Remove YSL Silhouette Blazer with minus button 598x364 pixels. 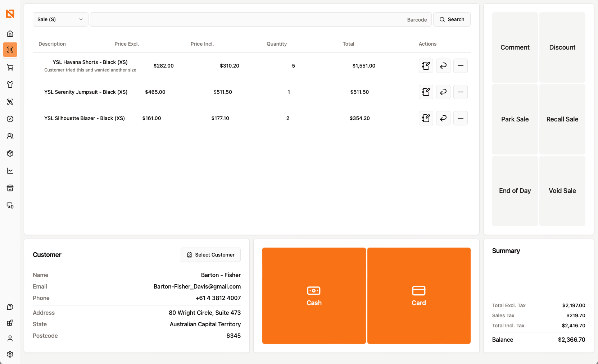pos(460,118)
